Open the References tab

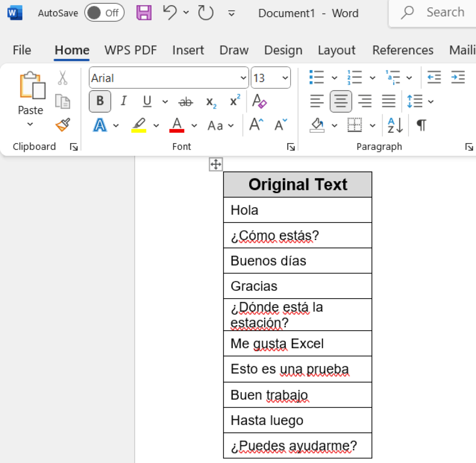pos(403,50)
